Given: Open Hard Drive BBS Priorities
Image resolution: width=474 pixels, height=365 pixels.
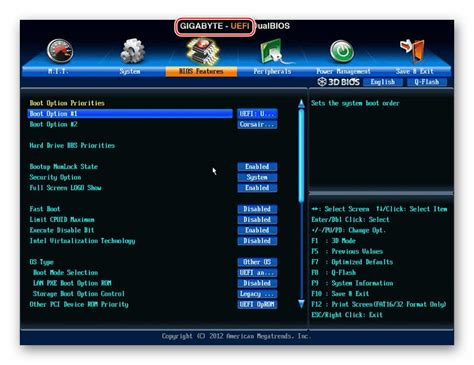Looking at the screenshot, I should click(72, 145).
